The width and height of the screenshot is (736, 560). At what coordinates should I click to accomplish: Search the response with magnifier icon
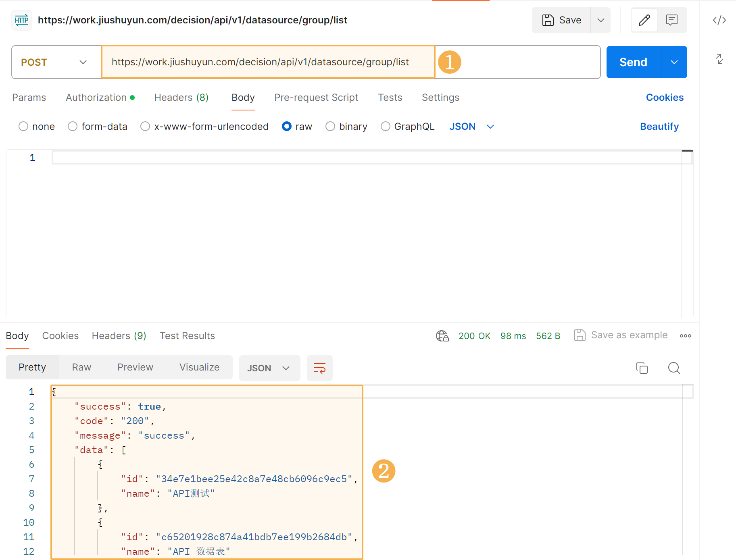[673, 368]
